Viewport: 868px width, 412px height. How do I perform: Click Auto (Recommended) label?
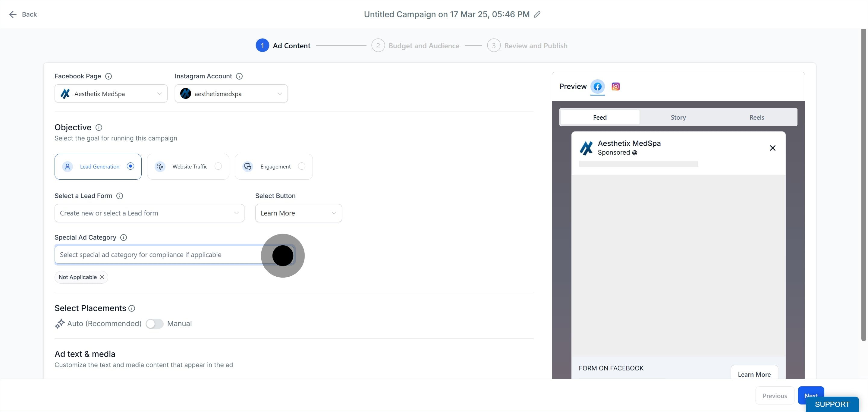click(104, 324)
